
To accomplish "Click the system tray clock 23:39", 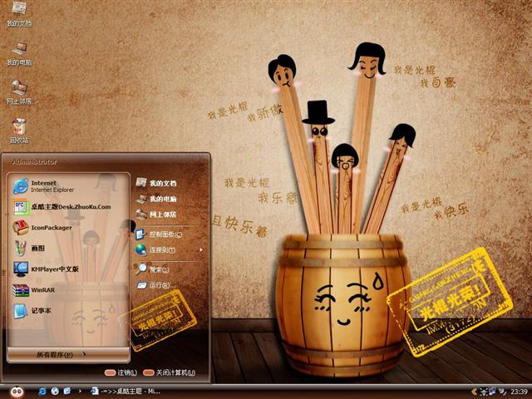I will coord(519,392).
